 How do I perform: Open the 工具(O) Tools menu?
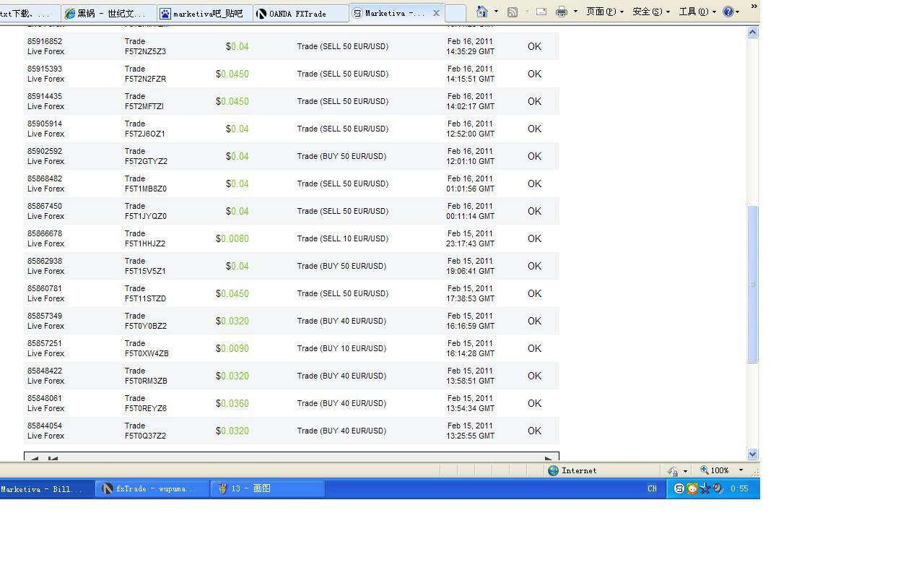pyautogui.click(x=697, y=12)
